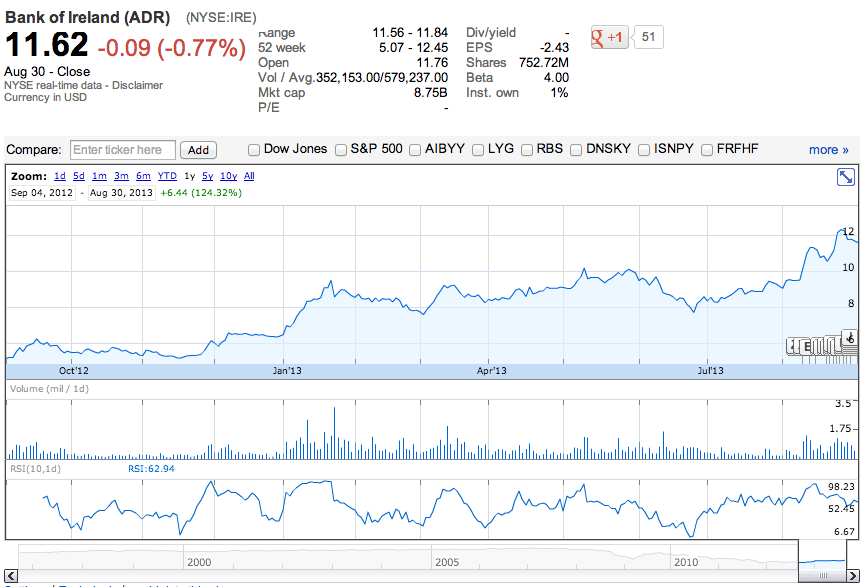
Task: Click the Mkt cap value 8.75B
Action: tap(430, 92)
